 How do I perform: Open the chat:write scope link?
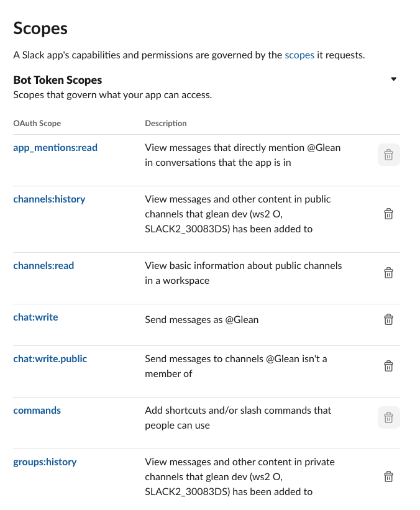(x=35, y=317)
